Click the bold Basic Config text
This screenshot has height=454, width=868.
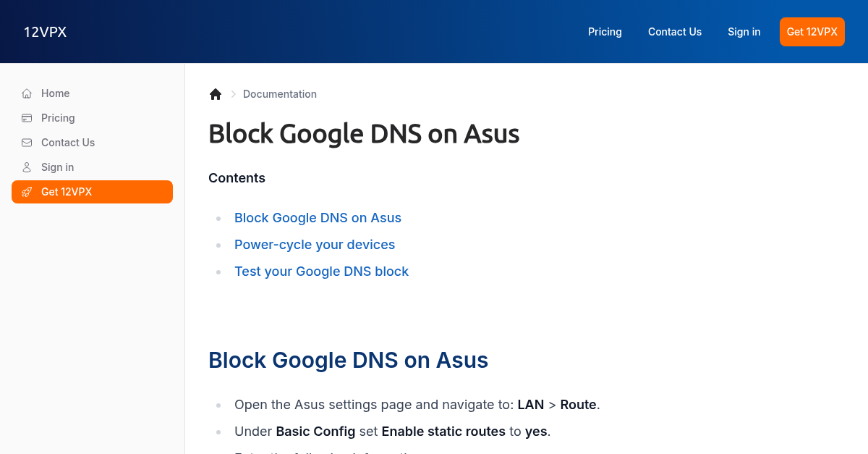(315, 432)
